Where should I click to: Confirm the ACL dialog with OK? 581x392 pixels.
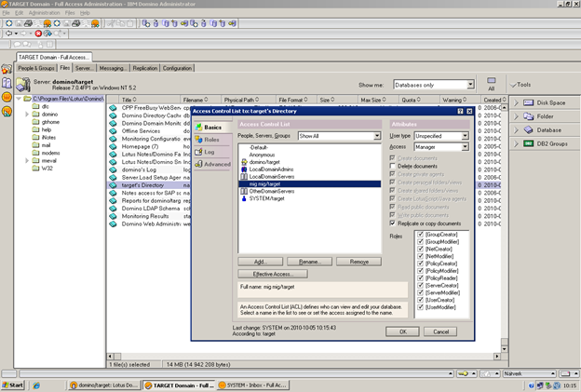click(402, 331)
